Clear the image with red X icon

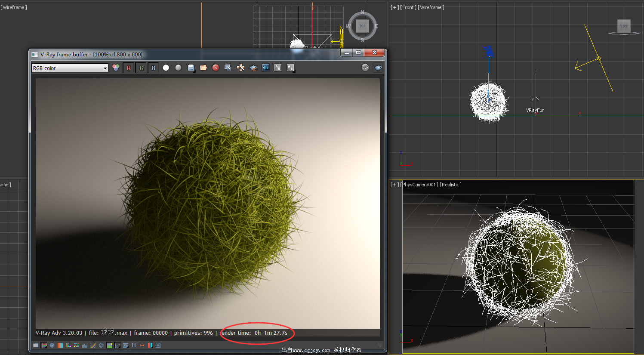click(216, 68)
